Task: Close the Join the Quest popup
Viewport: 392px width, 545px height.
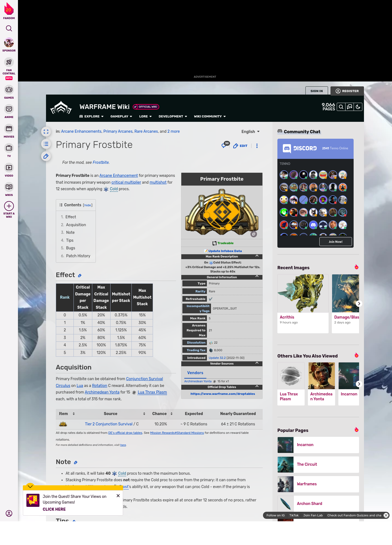Action: point(118,496)
